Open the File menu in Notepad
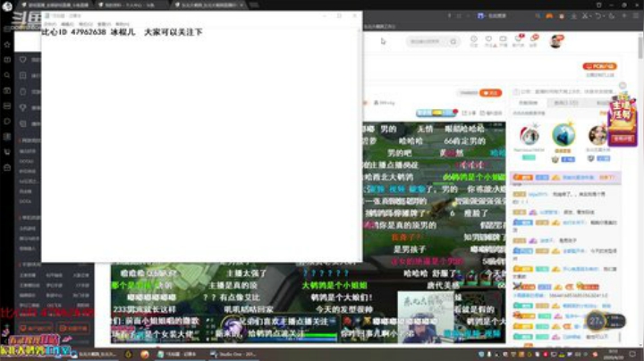Image resolution: width=644 pixels, height=361 pixels. (x=50, y=24)
